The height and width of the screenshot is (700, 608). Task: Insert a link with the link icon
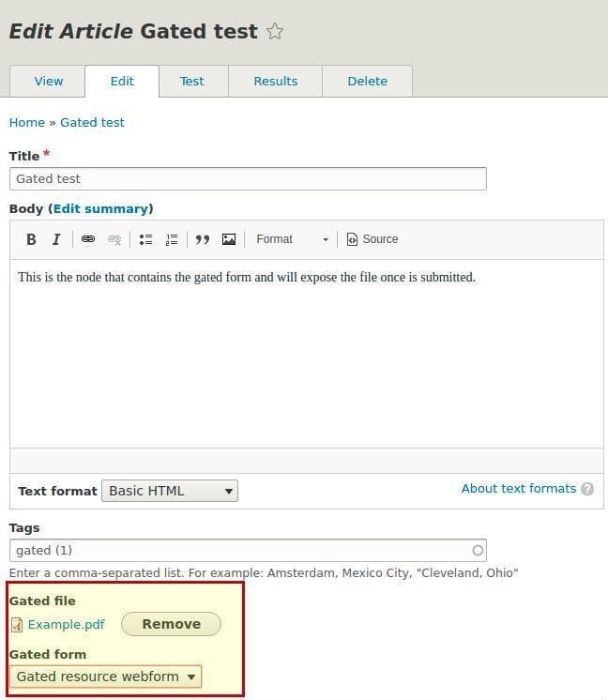pos(88,239)
